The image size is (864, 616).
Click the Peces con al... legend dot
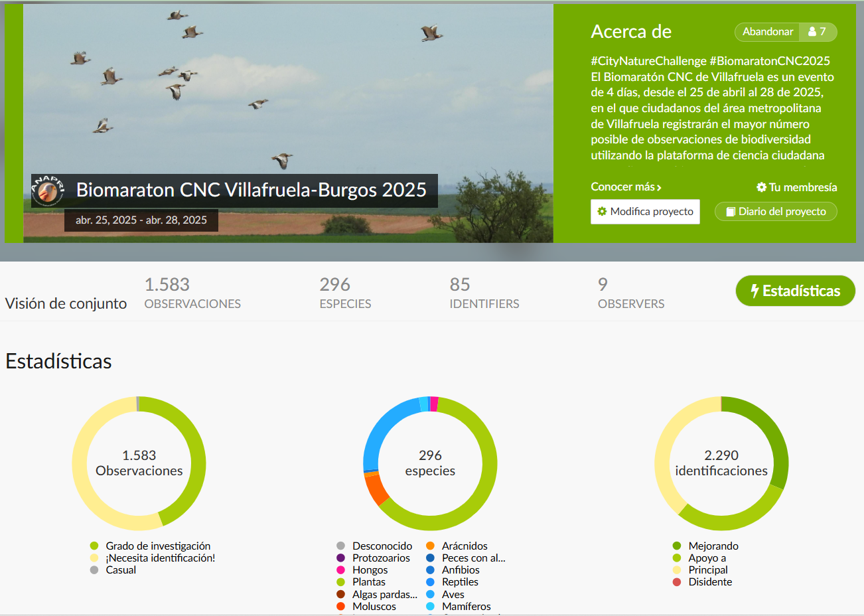point(430,558)
